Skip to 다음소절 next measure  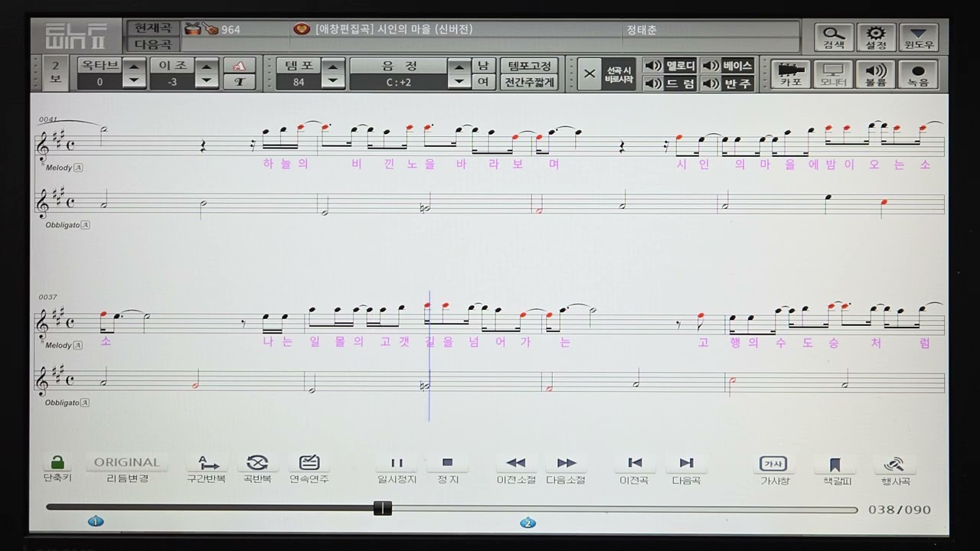point(567,462)
